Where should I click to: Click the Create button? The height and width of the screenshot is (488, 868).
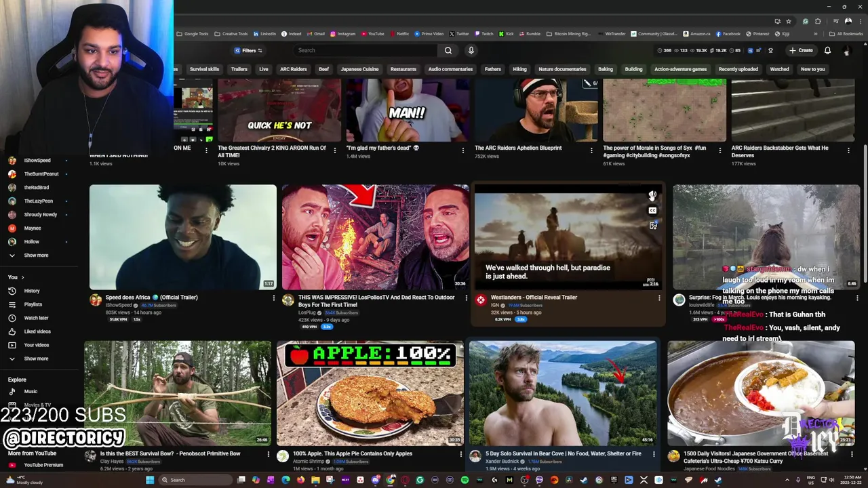tap(801, 50)
